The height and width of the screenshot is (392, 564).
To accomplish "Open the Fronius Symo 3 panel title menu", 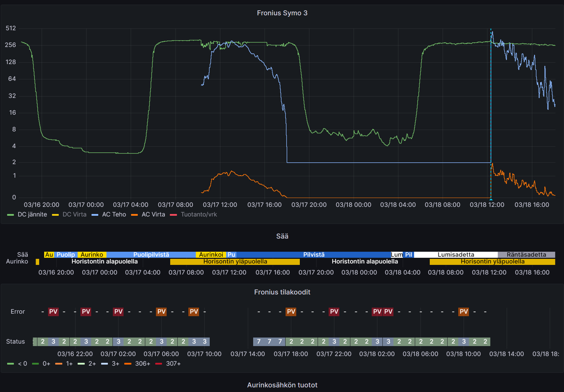I will [x=282, y=13].
